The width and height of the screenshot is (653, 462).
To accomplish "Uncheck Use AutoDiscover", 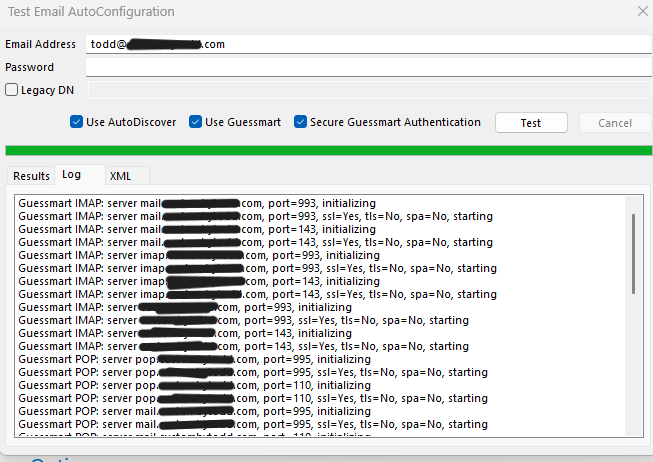I will (76, 122).
